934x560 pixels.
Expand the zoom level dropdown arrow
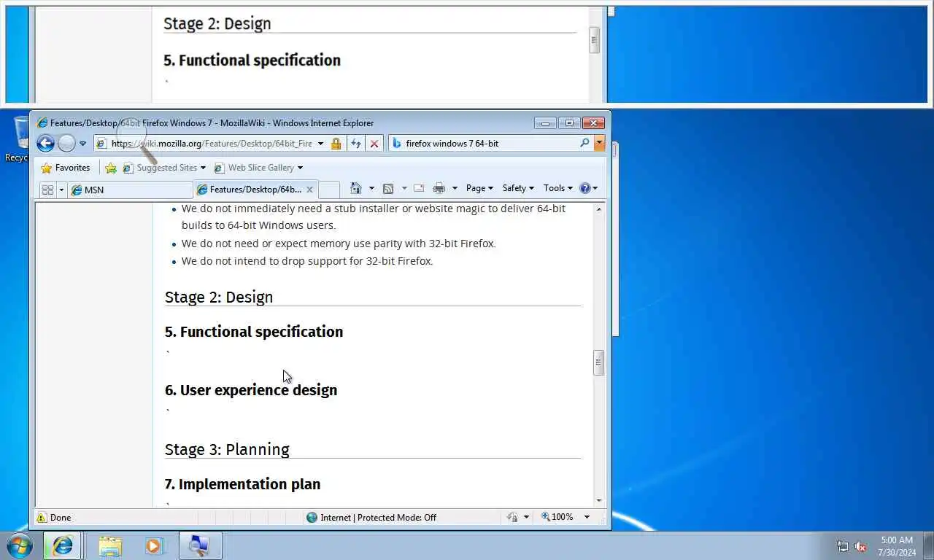point(587,517)
